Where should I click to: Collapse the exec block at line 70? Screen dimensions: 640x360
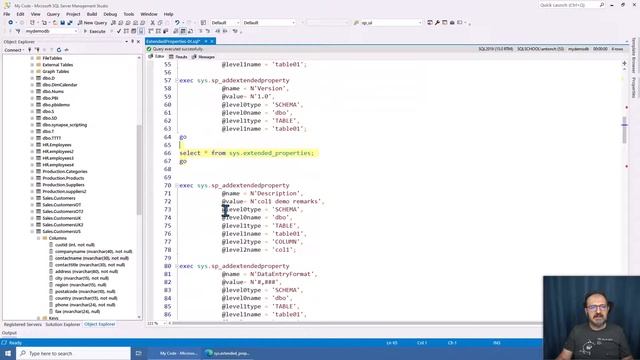tap(177, 186)
